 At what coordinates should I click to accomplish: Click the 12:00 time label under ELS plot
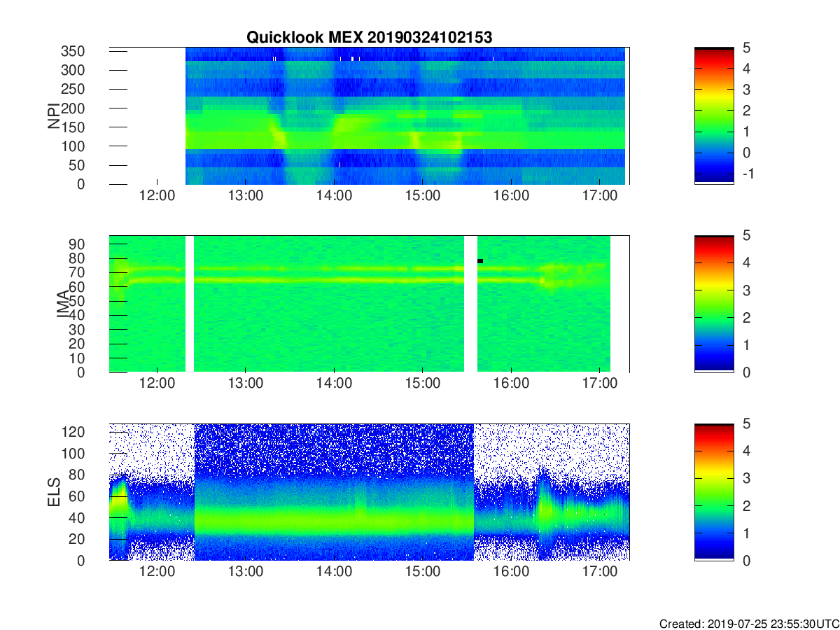(157, 572)
